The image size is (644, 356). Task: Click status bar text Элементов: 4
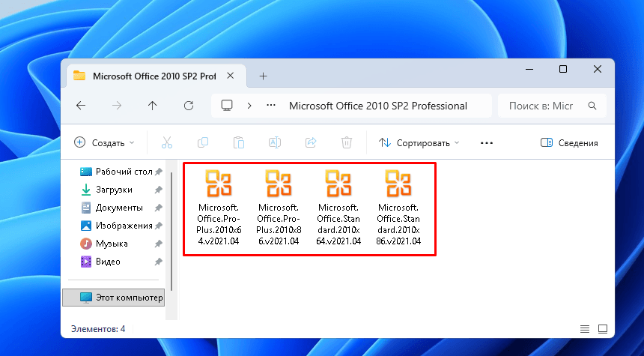98,329
